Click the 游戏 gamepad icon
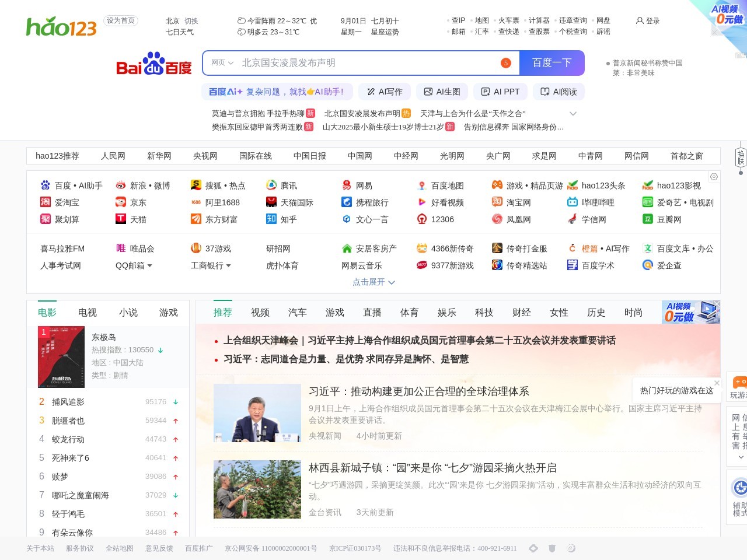747x560 pixels. tap(497, 185)
